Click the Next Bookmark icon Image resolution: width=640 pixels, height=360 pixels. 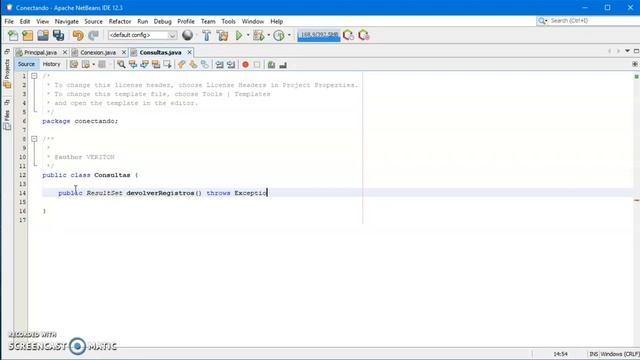pos(193,64)
